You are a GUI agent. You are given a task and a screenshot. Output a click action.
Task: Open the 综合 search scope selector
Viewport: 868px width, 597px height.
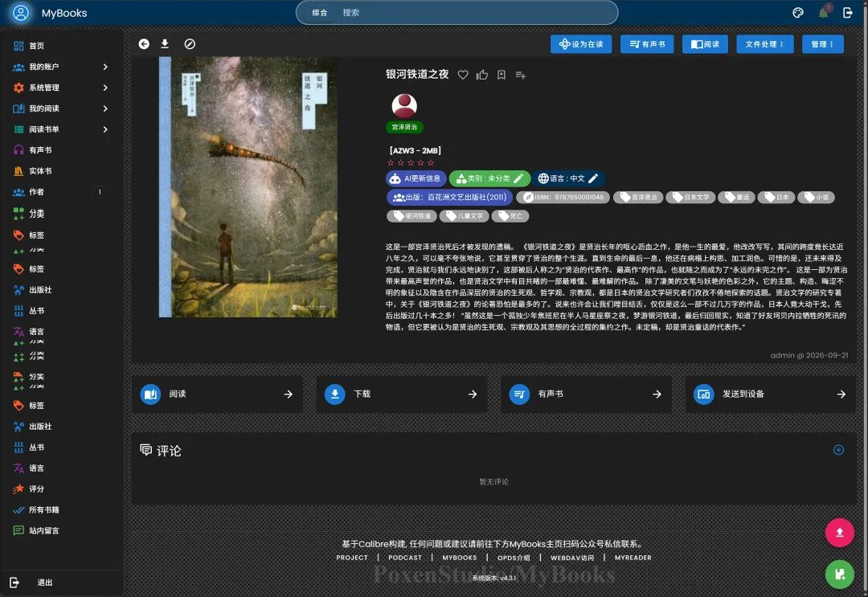[x=319, y=13]
